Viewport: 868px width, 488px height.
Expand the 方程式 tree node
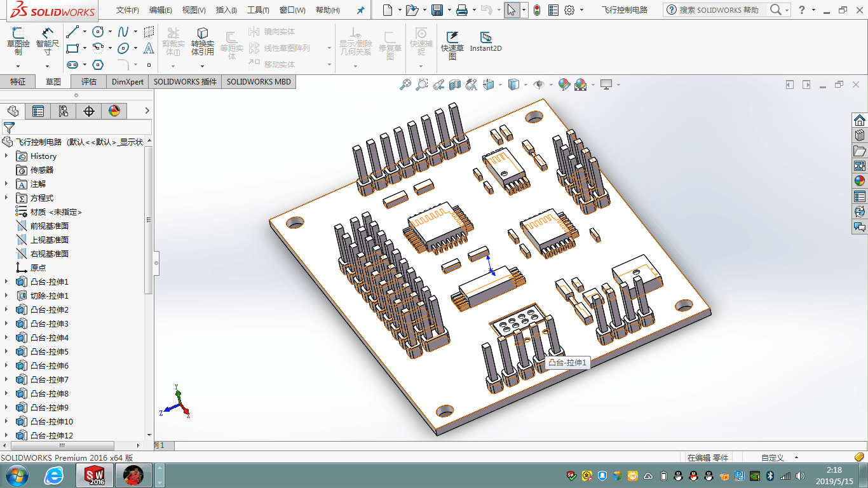coord(7,198)
